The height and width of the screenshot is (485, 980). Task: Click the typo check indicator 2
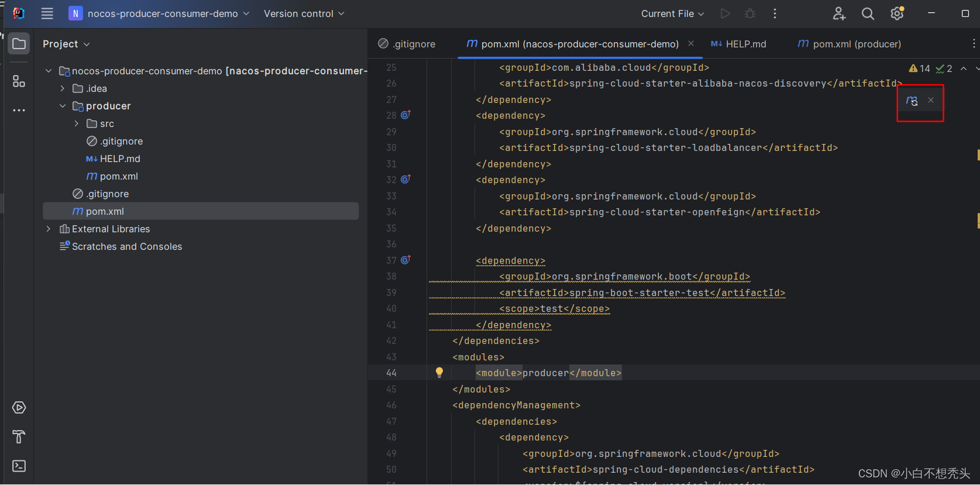(944, 68)
